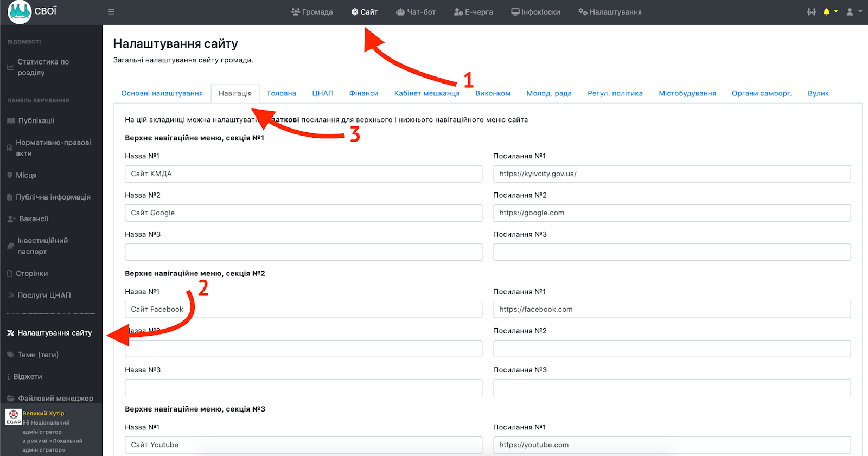Open Чат-бот section in top menu
The width and height of the screenshot is (868, 456).
(416, 12)
